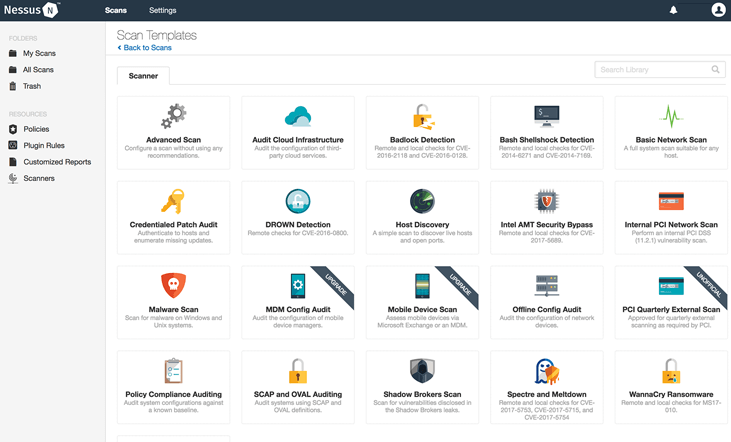This screenshot has height=442, width=731.
Task: Open the notifications bell icon
Action: 673,10
